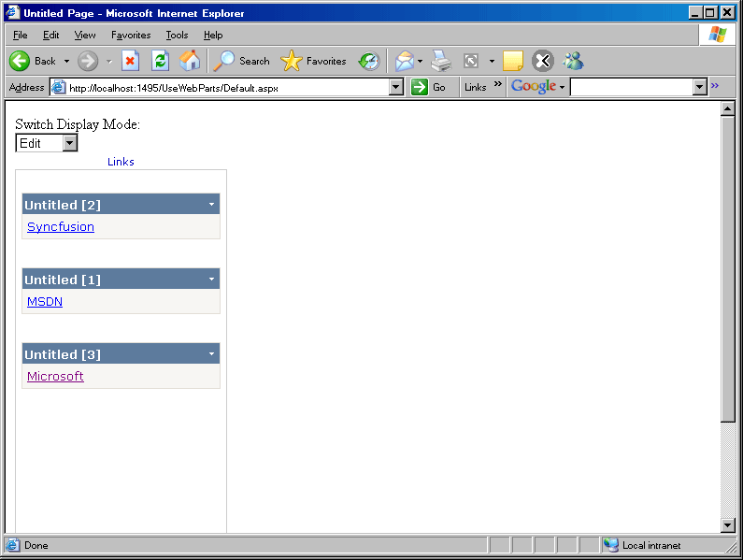Open the History panel icon
743x560 pixels.
click(369, 61)
